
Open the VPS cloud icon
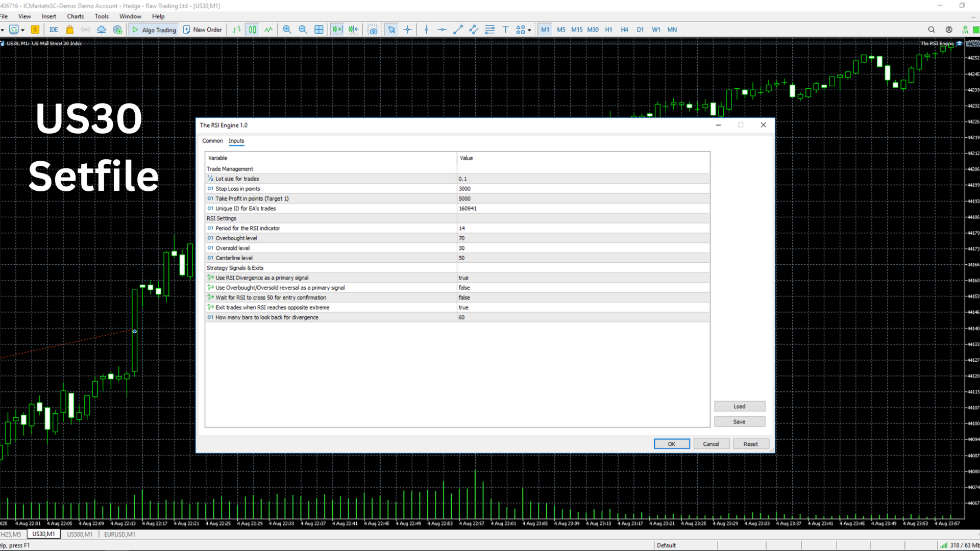(x=102, y=30)
